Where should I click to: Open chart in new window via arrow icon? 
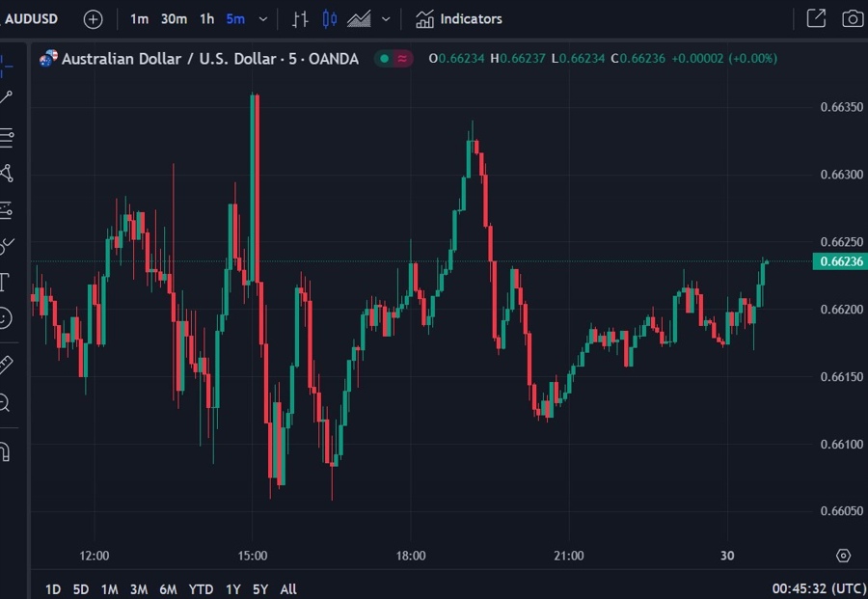[x=815, y=18]
